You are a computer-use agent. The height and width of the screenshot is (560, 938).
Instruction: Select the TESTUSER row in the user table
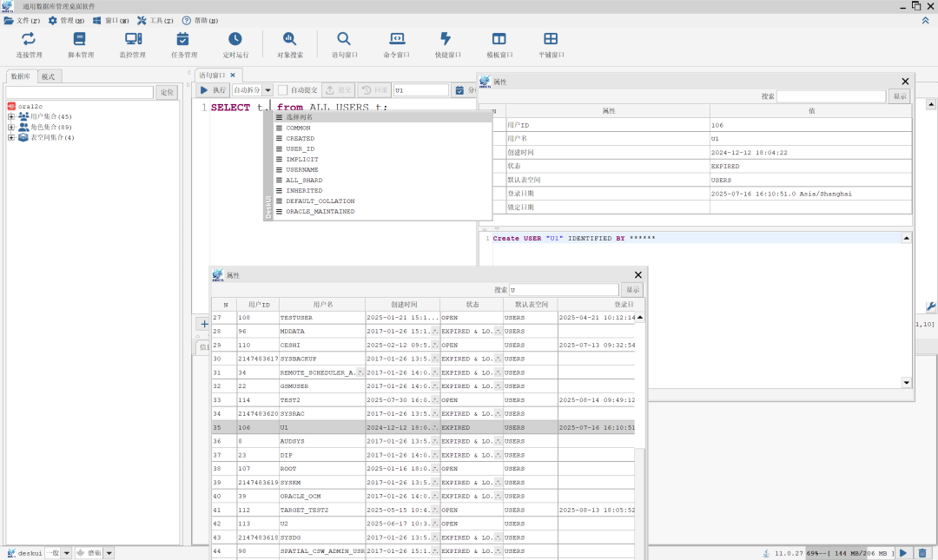423,318
